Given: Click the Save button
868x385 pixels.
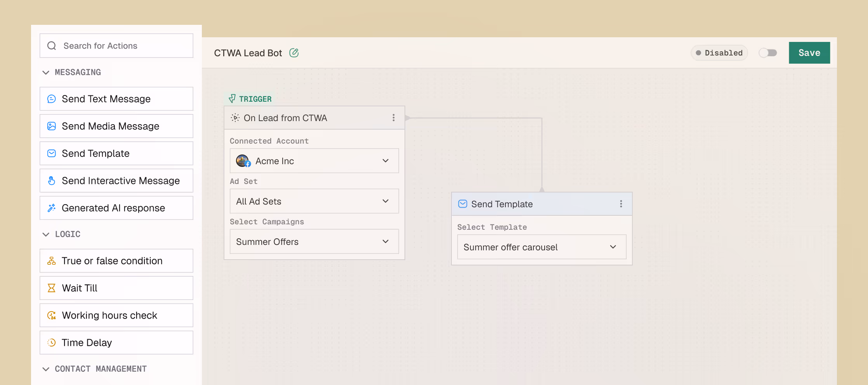Looking at the screenshot, I should (809, 53).
